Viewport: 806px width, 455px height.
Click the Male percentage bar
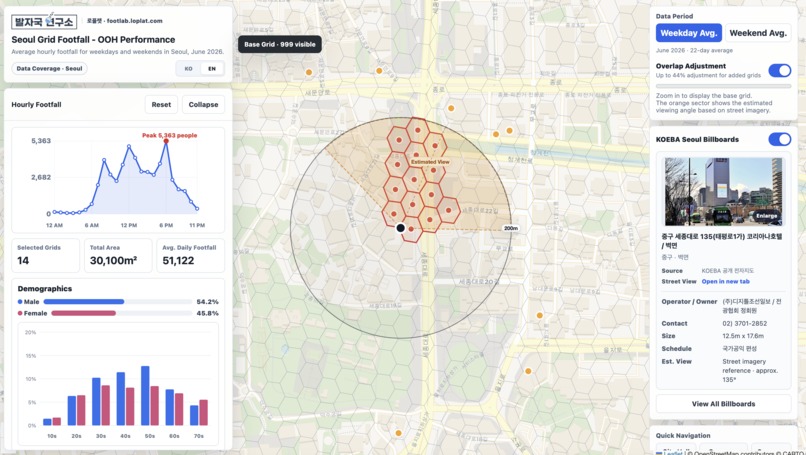pyautogui.click(x=117, y=302)
